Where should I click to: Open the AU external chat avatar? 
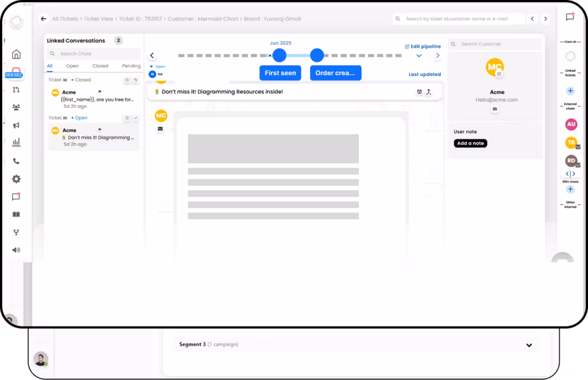click(x=571, y=124)
